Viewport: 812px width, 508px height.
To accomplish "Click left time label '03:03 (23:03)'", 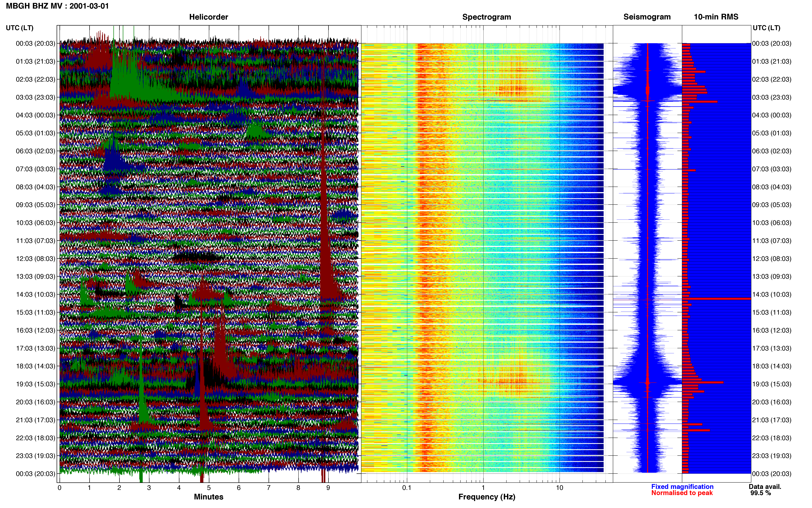I will 35,97.
